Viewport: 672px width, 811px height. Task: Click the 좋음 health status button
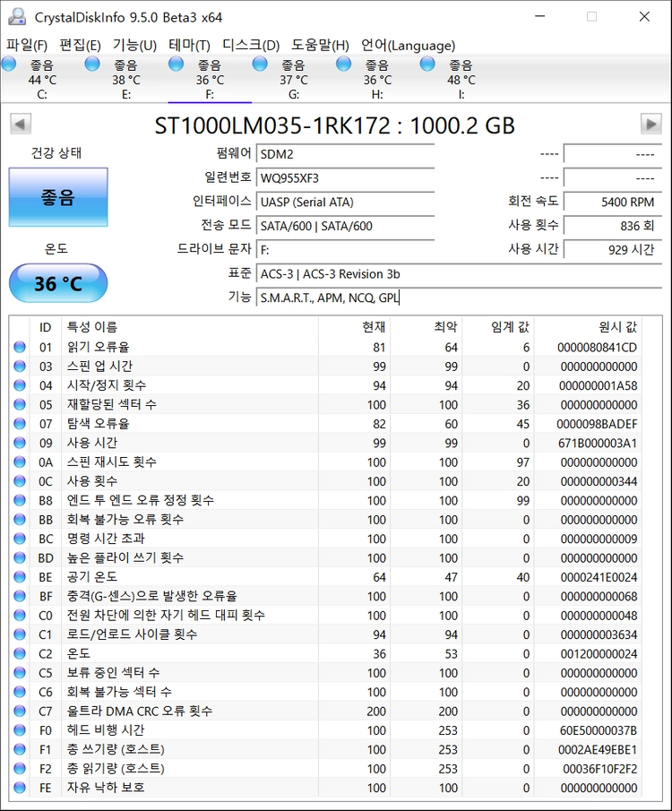coord(58,197)
